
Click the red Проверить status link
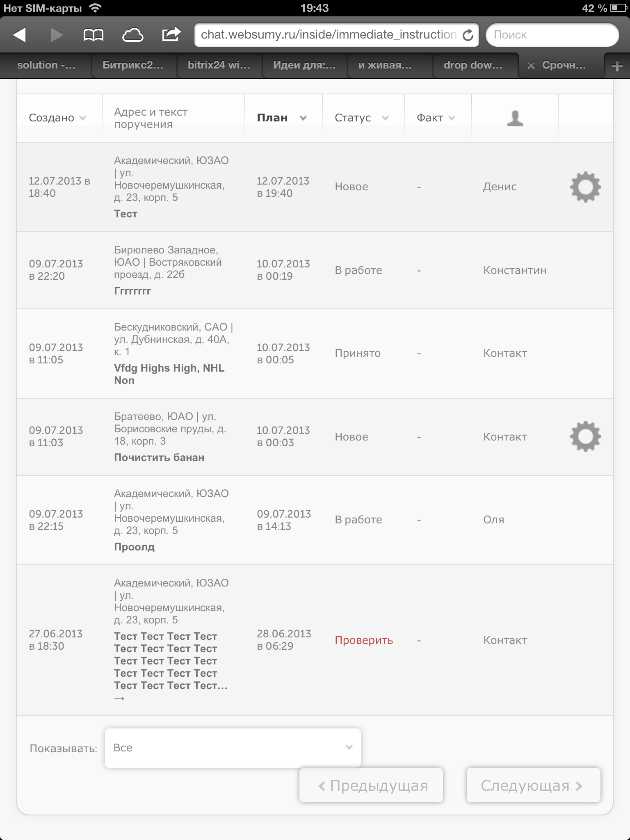[364, 640]
